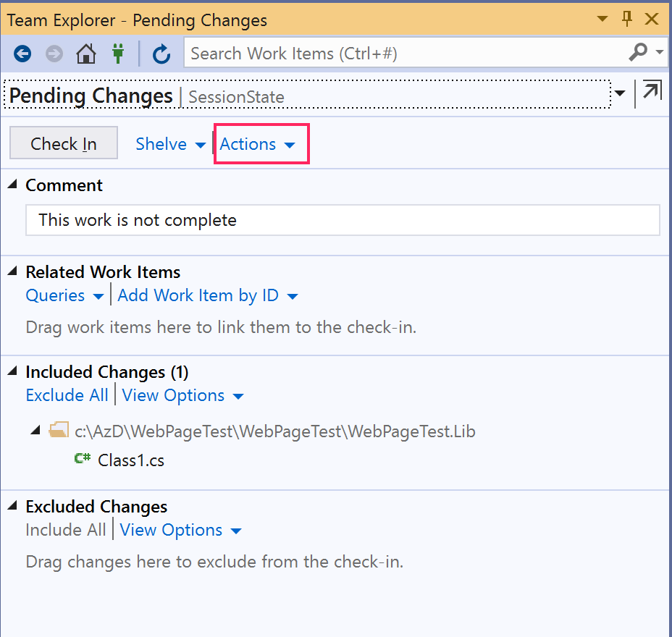Viewport: 672px width, 637px height.
Task: Click the WebPageTest.Lib folder icon
Action: coord(59,429)
